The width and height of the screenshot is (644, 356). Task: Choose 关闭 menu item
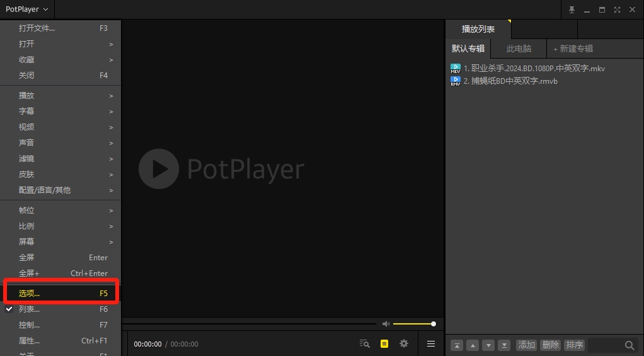(x=60, y=76)
